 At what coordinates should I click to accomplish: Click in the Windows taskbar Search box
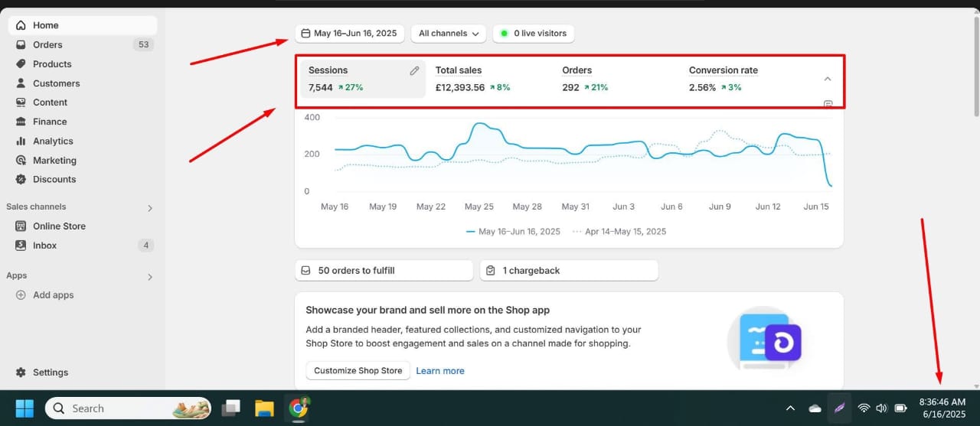[126, 408]
